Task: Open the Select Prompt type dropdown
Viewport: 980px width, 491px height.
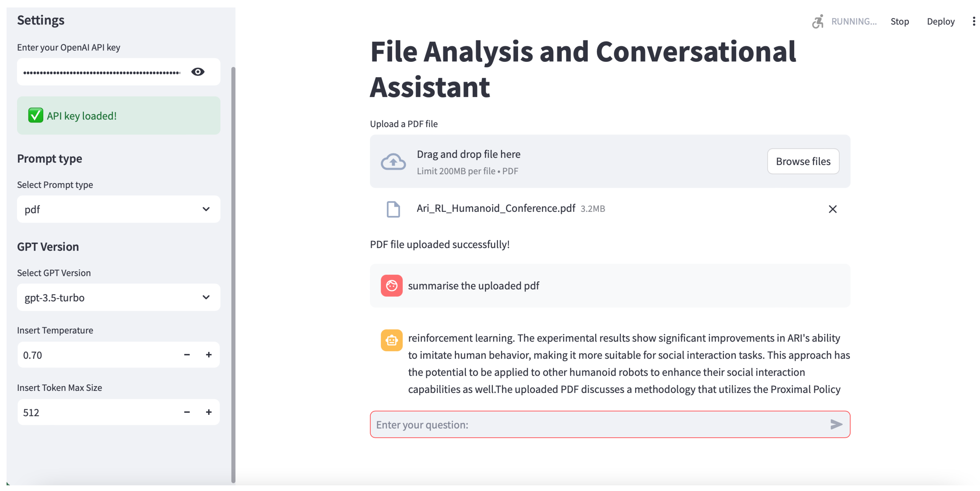Action: click(118, 209)
